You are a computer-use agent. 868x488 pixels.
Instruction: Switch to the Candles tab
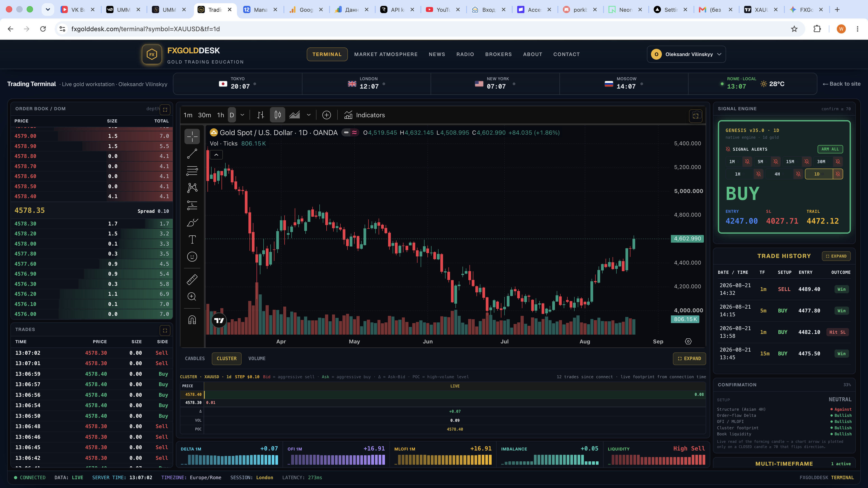[x=195, y=359]
